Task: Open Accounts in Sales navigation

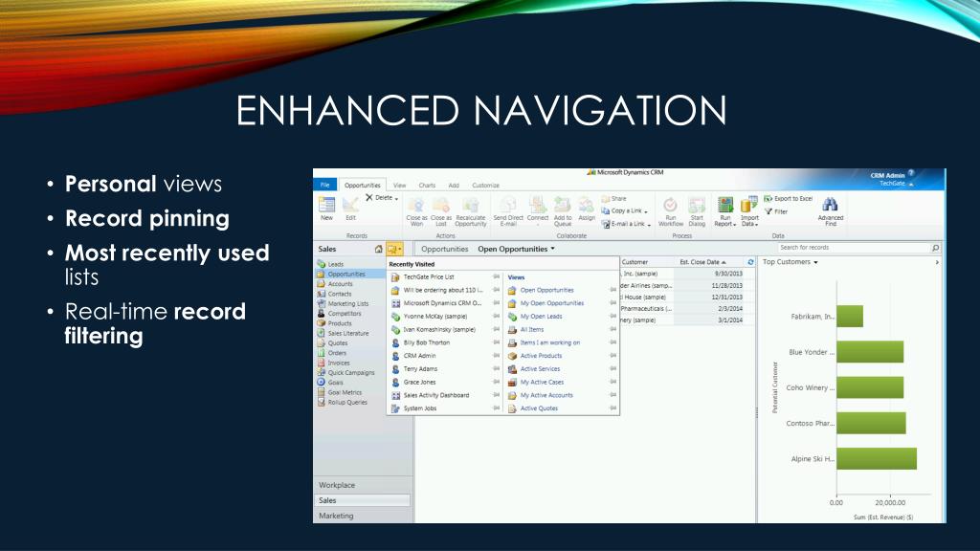Action: tap(335, 283)
